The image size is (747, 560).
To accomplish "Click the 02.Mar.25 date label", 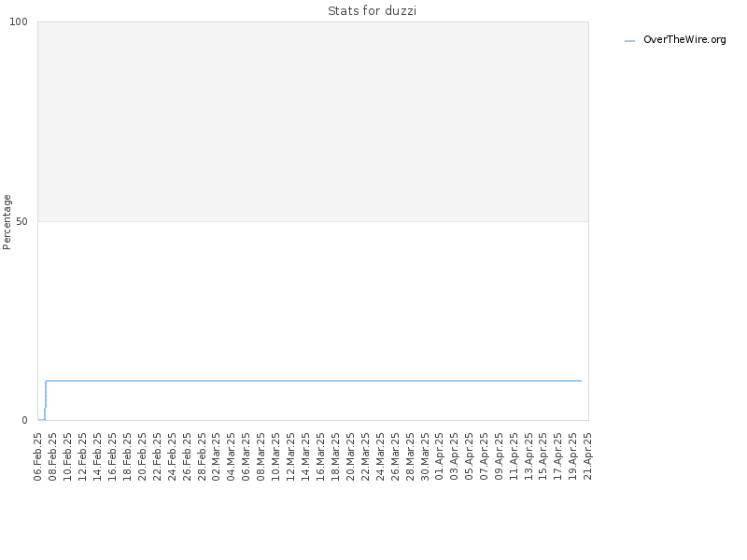I will (217, 456).
